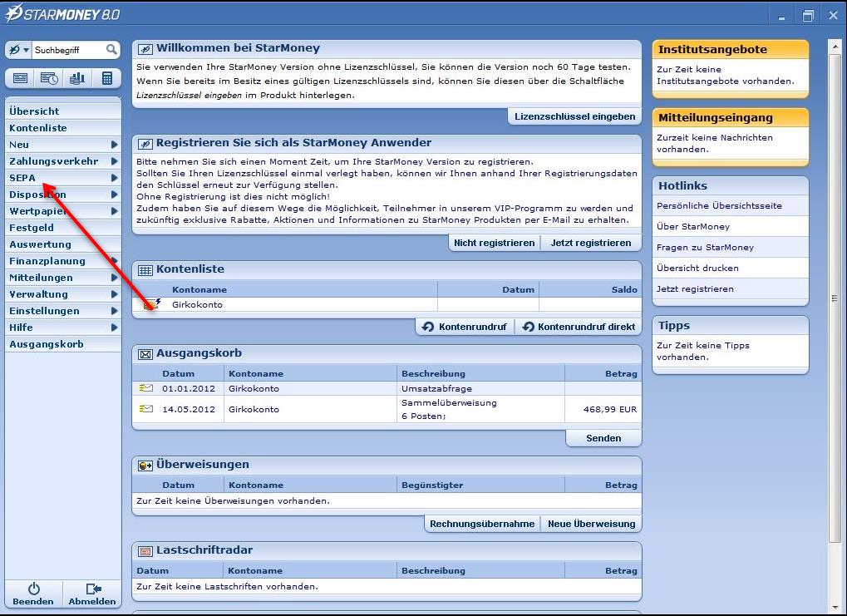Open the Fragen zu StarMoney hotlink
847x616 pixels.
point(705,247)
